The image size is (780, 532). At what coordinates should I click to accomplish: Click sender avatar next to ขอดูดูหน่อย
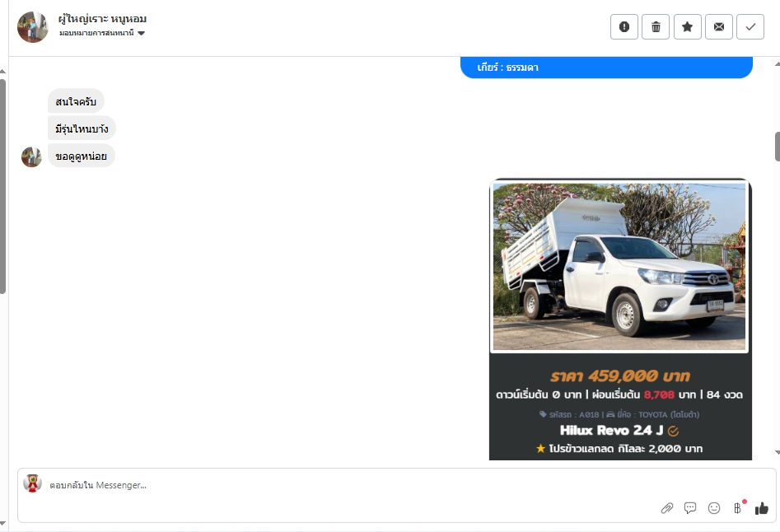[31, 157]
